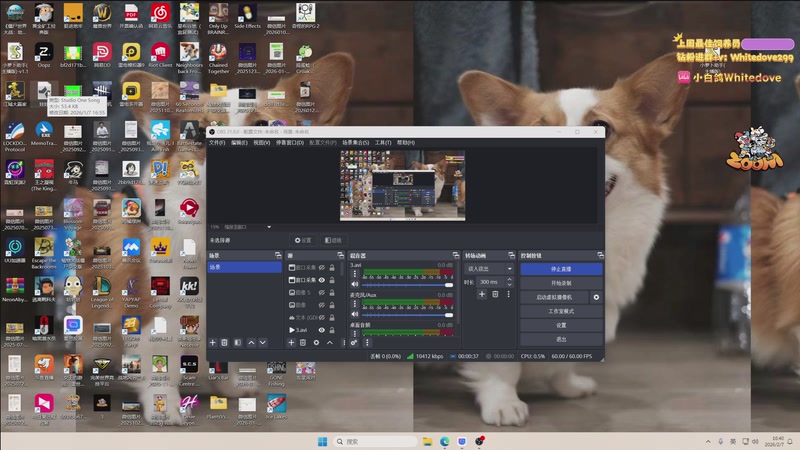Viewport: 800px width, 450px height.
Task: Show the top hidden 窗口采集 source
Action: click(x=322, y=267)
